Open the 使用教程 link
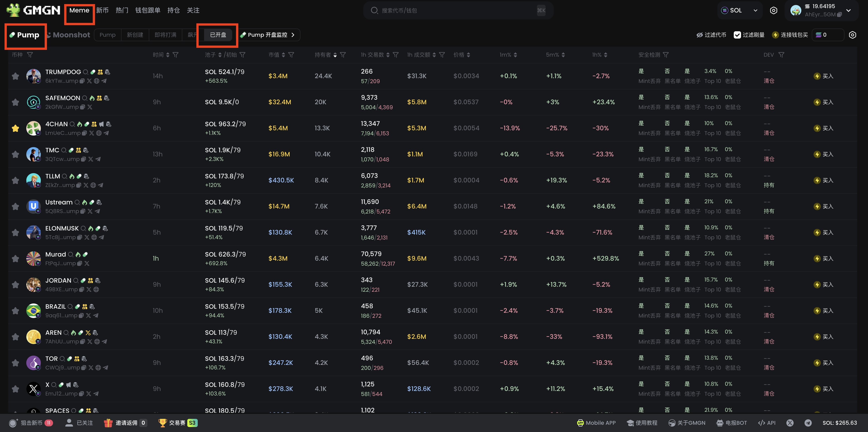 tap(642, 423)
